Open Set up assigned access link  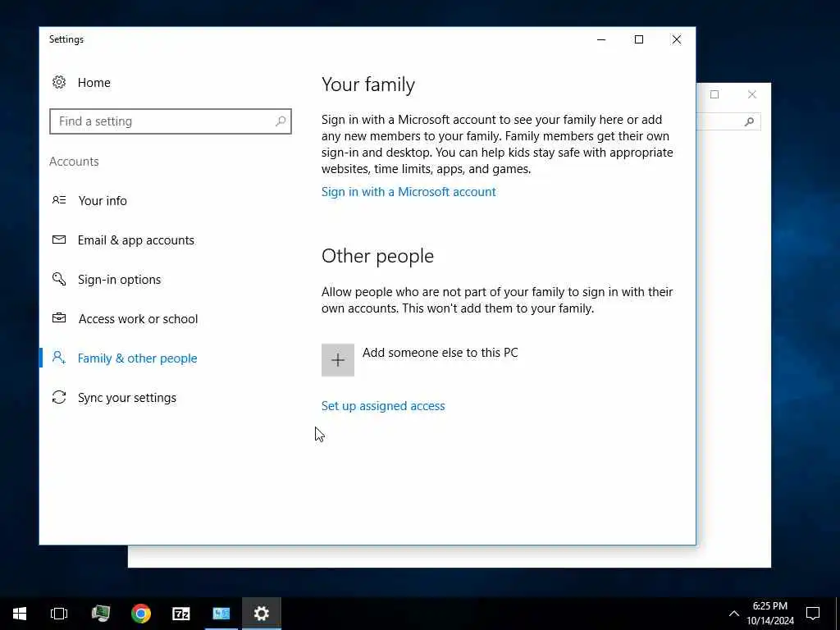[x=383, y=406]
